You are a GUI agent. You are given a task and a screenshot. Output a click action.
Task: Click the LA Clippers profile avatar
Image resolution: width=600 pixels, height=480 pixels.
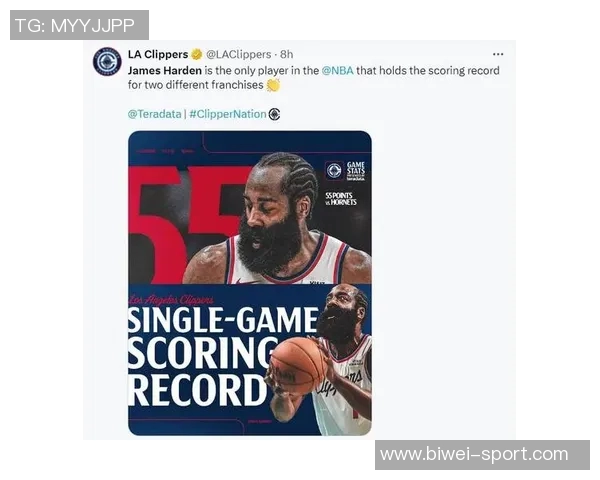[108, 61]
